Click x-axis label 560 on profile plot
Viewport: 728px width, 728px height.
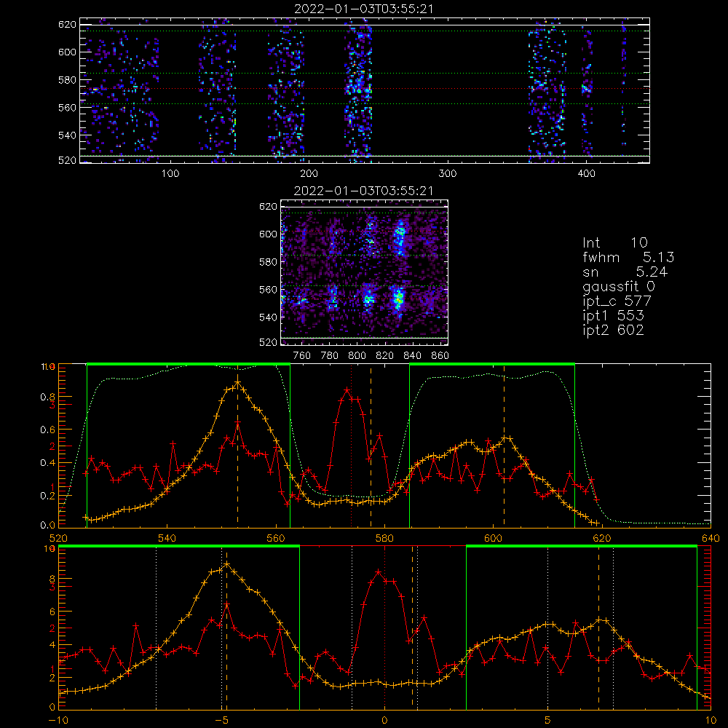276,538
